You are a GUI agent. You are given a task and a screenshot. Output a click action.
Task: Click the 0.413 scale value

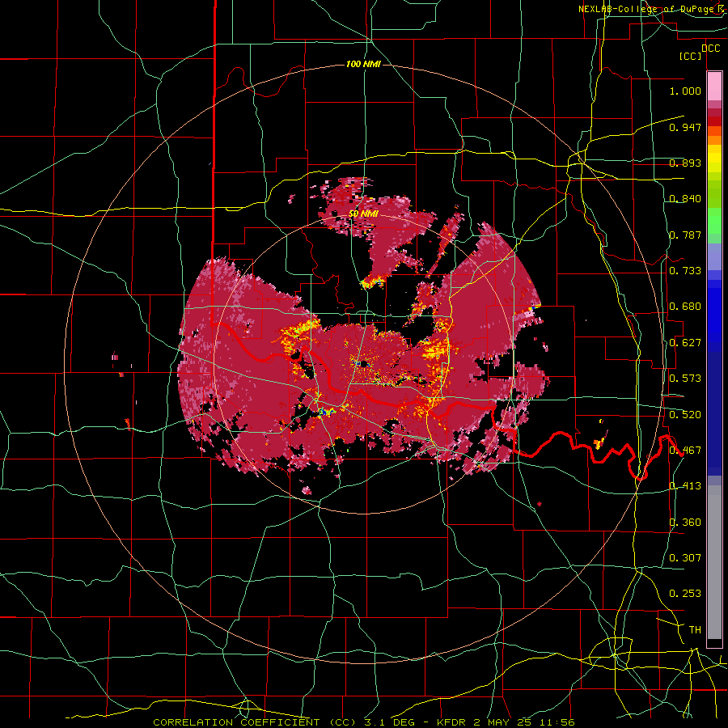(x=685, y=486)
